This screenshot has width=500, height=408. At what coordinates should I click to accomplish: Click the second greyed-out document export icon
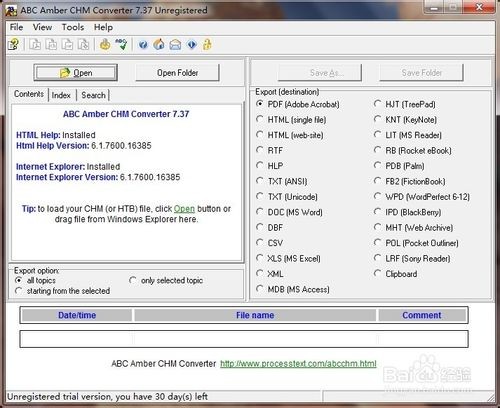51,44
